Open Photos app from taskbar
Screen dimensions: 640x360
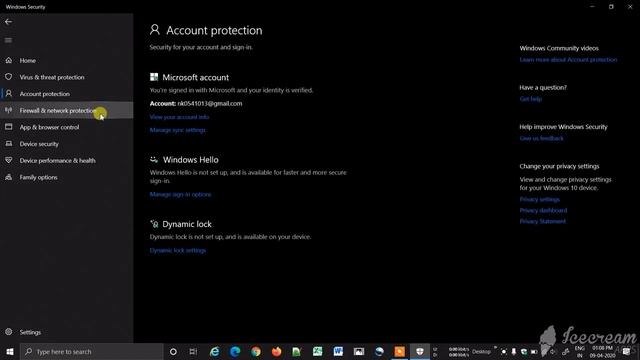(359, 351)
